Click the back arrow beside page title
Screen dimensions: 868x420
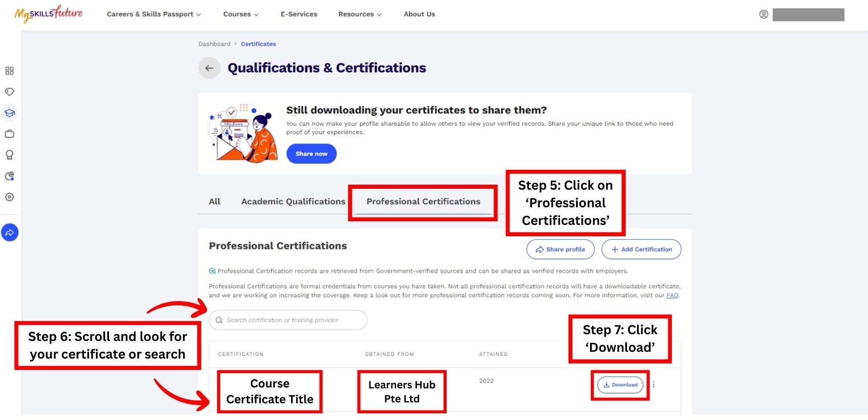coord(209,68)
